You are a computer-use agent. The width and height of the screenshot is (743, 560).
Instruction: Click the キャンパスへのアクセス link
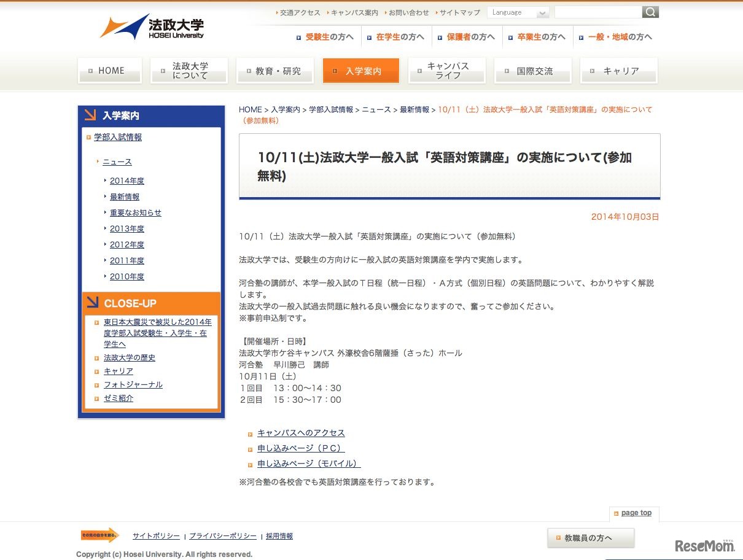coord(300,432)
